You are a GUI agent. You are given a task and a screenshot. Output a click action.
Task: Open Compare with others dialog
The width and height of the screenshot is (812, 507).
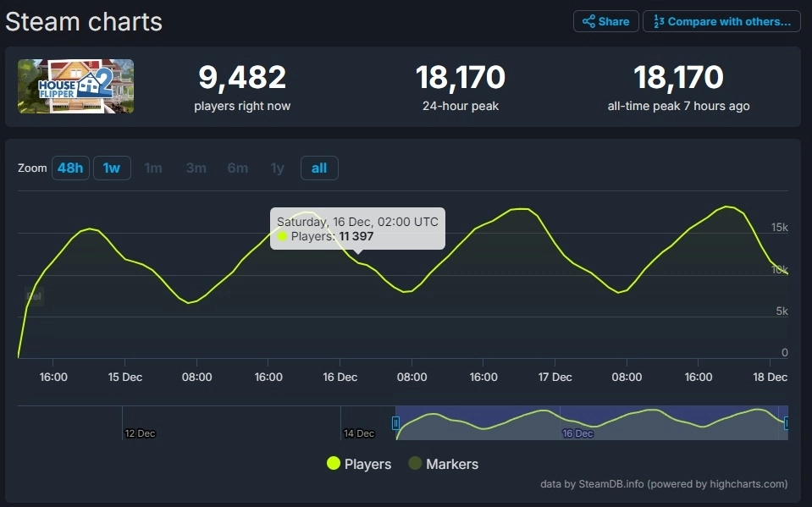coord(721,21)
